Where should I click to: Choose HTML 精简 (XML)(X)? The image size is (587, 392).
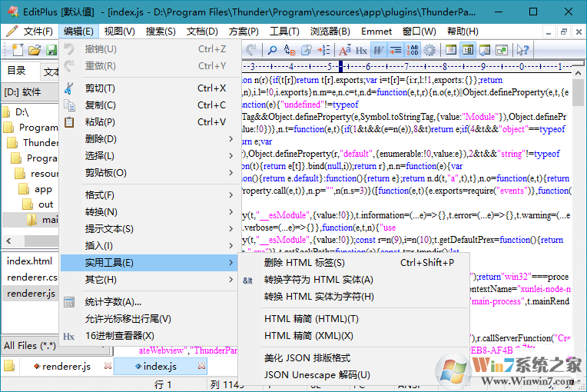pyautogui.click(x=353, y=336)
